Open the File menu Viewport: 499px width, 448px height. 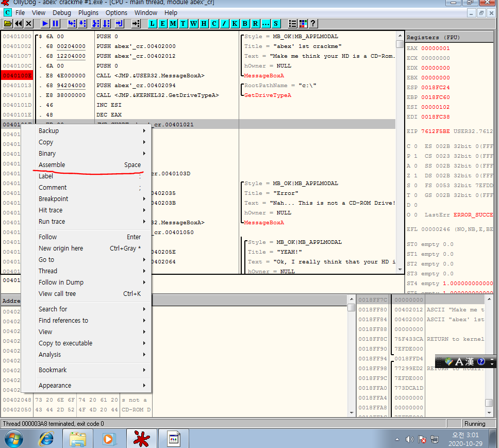click(x=20, y=13)
